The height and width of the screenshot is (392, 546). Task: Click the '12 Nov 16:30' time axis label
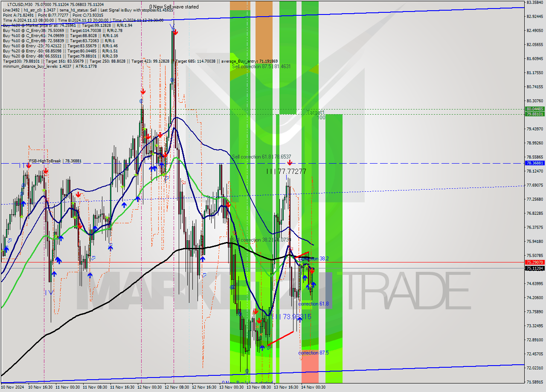(x=204, y=387)
